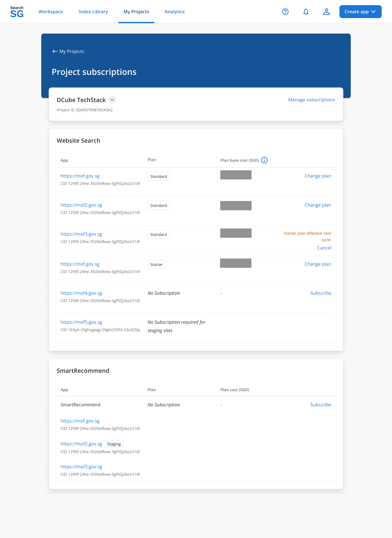Click the Staging tag next to mof2
This screenshot has width=392, height=538.
point(114,444)
